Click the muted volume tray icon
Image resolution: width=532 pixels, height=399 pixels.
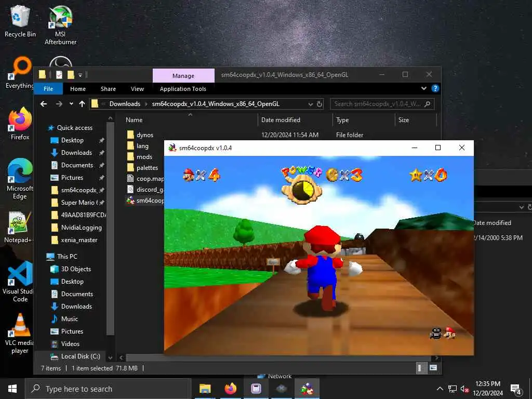point(464,389)
